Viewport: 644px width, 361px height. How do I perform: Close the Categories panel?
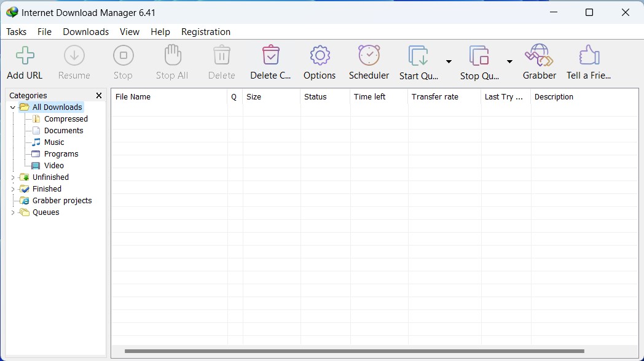99,95
